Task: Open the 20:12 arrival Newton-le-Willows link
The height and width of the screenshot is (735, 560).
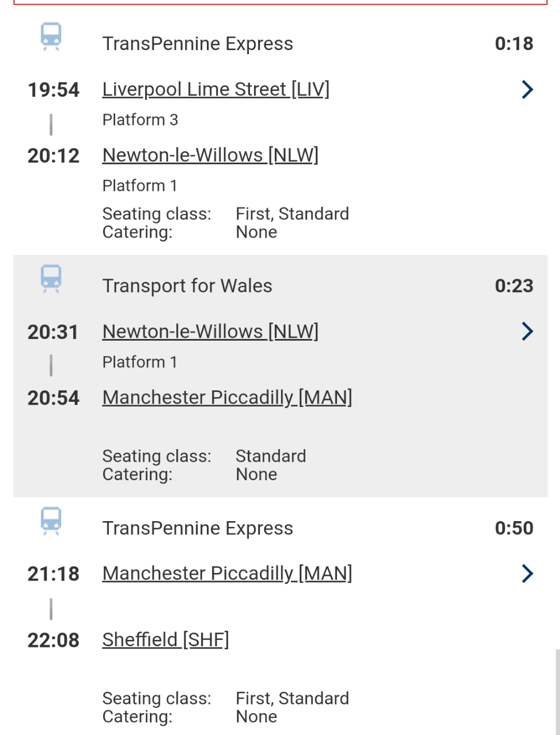Action: tap(210, 155)
